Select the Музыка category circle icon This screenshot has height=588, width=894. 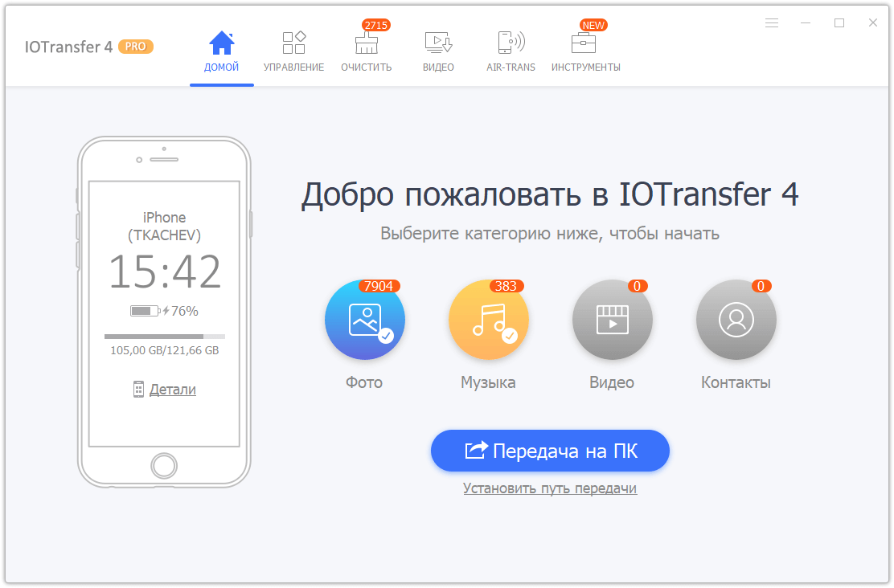click(x=489, y=320)
